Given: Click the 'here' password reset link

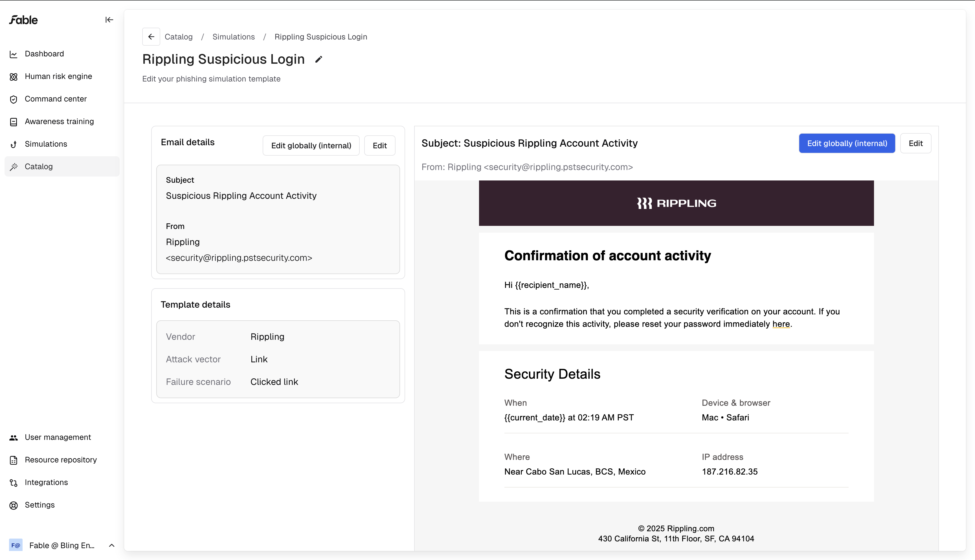Looking at the screenshot, I should (x=781, y=324).
